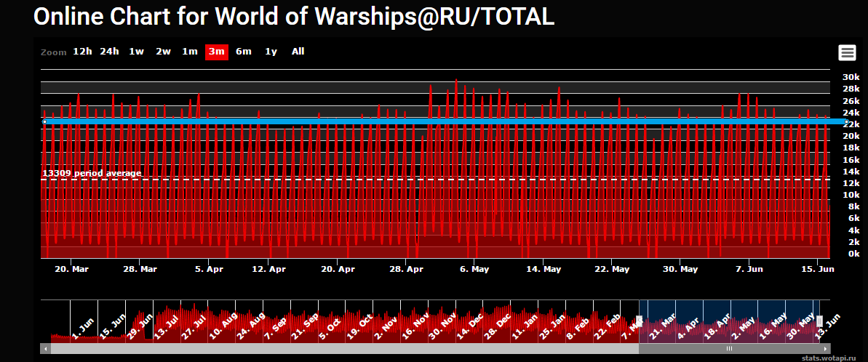Click the '22. May' date axis label
The width and height of the screenshot is (868, 362).
(612, 269)
